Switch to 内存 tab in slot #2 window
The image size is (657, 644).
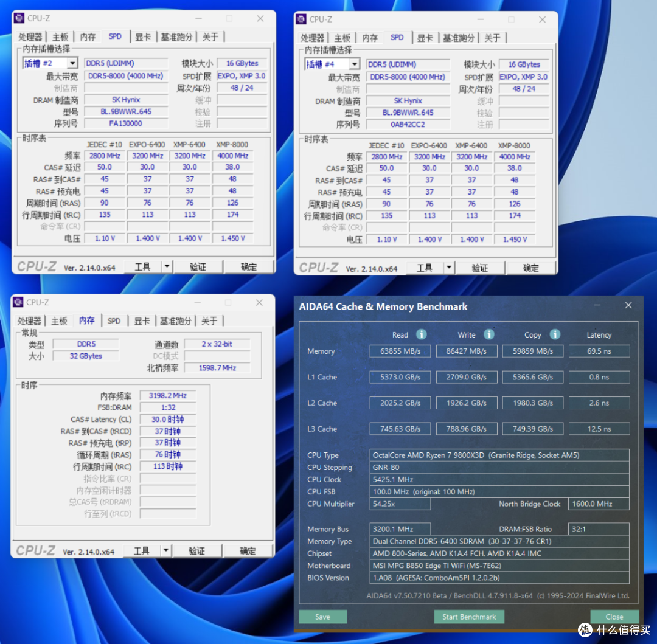click(x=88, y=37)
